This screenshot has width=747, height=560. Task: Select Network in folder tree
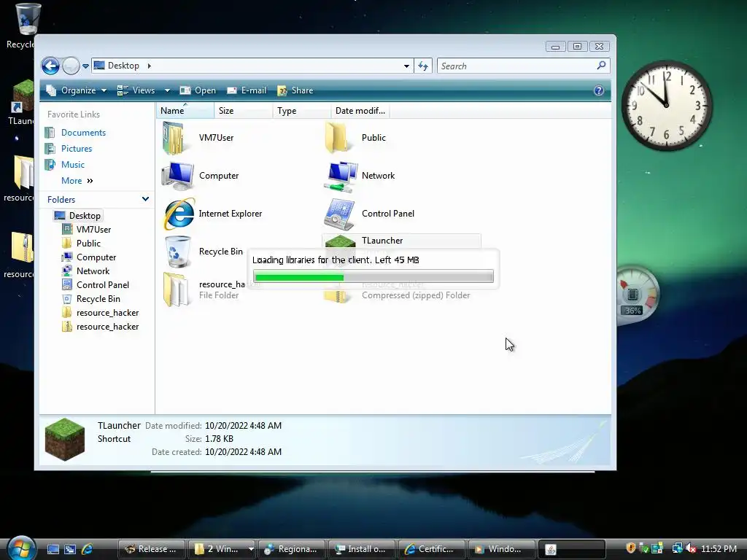click(86, 271)
